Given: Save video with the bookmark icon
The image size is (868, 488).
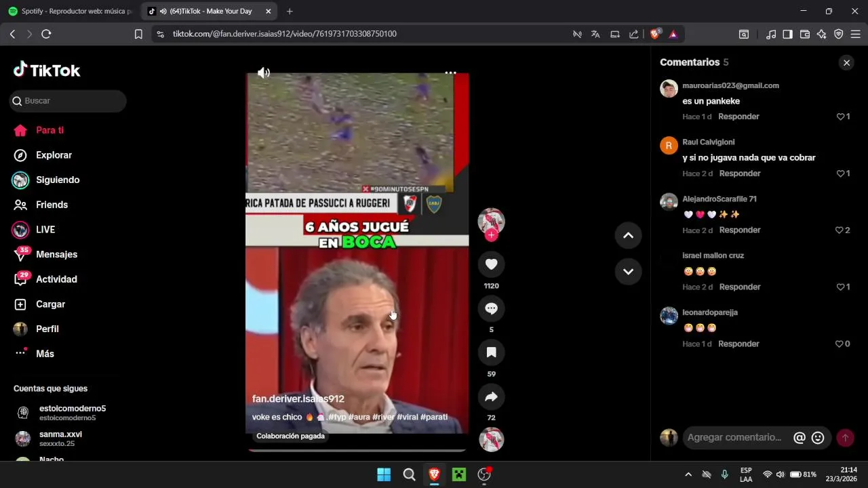Looking at the screenshot, I should pyautogui.click(x=491, y=352).
